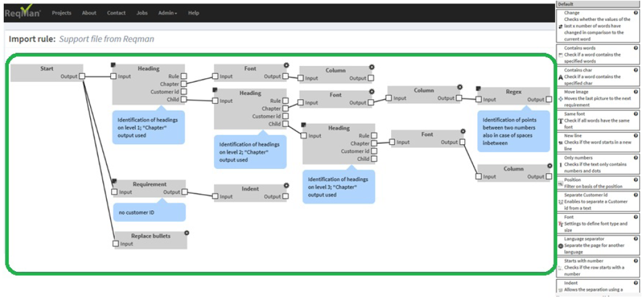Click the level 3 headings note bubble
The image size is (644, 299).
point(339,187)
